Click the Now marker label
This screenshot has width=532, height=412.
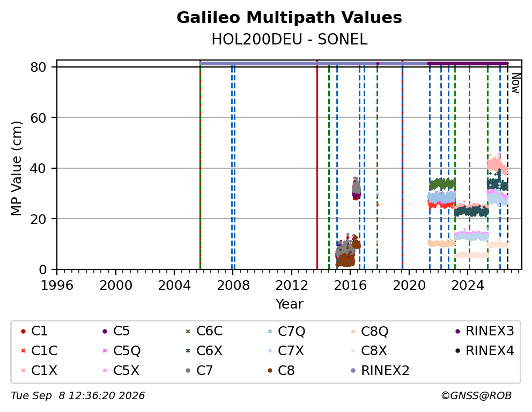[x=516, y=84]
